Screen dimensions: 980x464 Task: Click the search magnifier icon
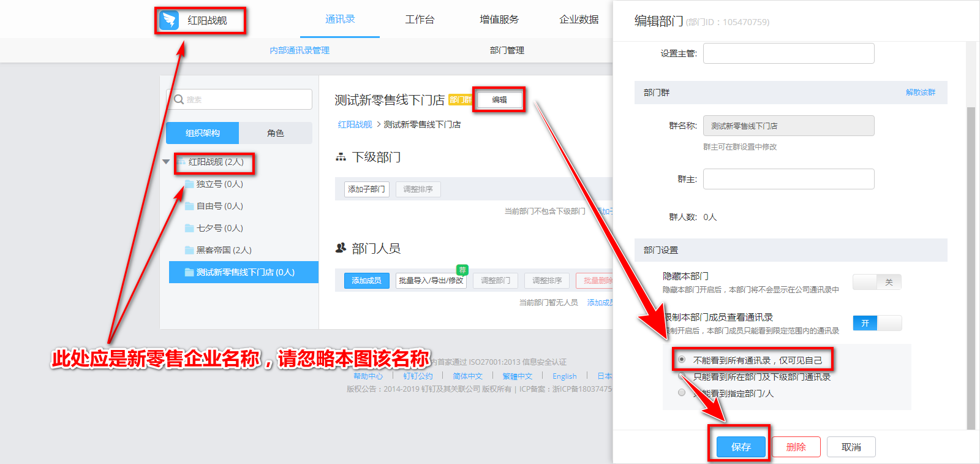(x=179, y=99)
